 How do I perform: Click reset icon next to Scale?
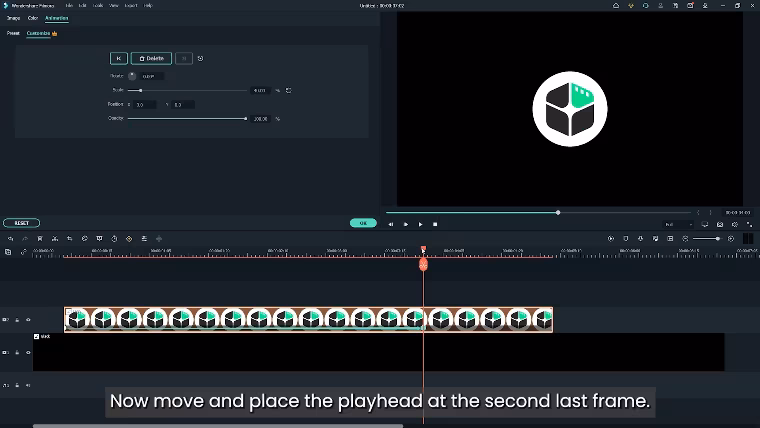click(x=288, y=90)
